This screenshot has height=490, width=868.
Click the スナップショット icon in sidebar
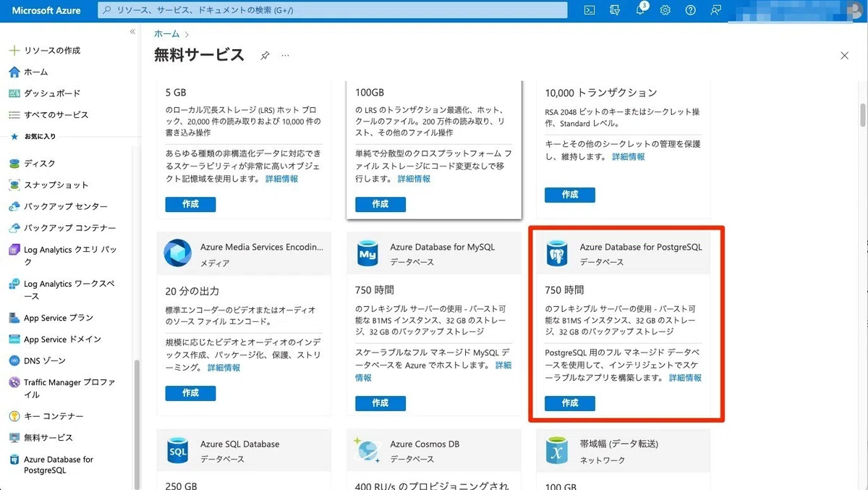(x=14, y=185)
